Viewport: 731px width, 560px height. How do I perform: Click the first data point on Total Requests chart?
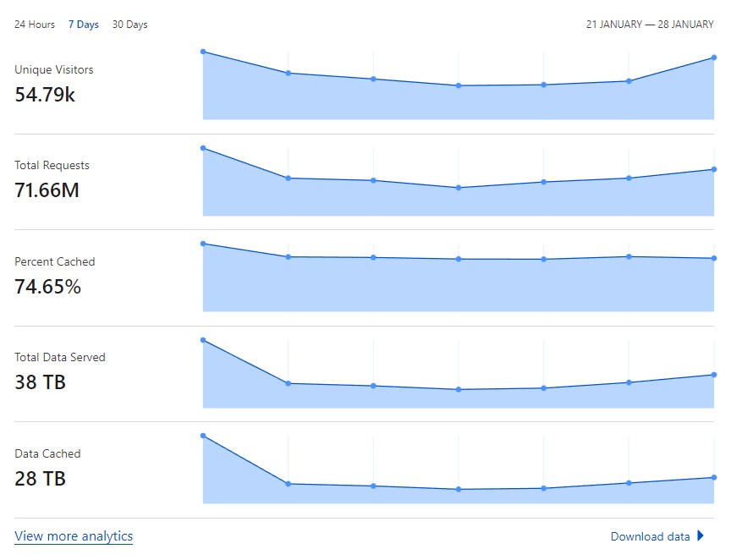click(x=203, y=148)
